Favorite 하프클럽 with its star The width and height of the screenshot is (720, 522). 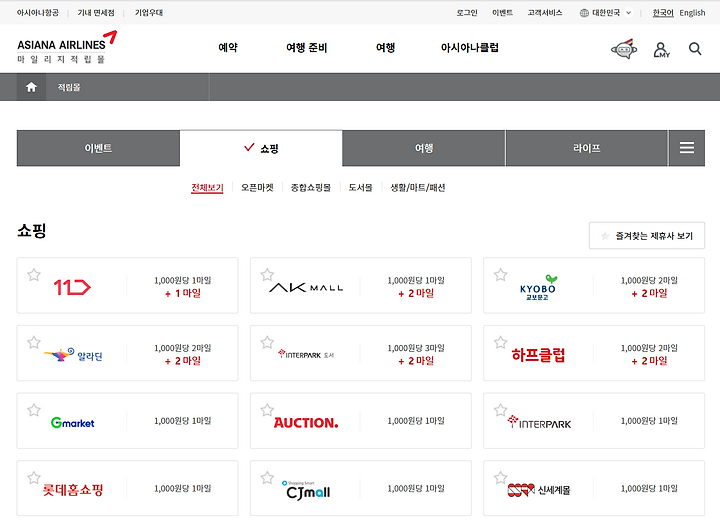coord(500,342)
